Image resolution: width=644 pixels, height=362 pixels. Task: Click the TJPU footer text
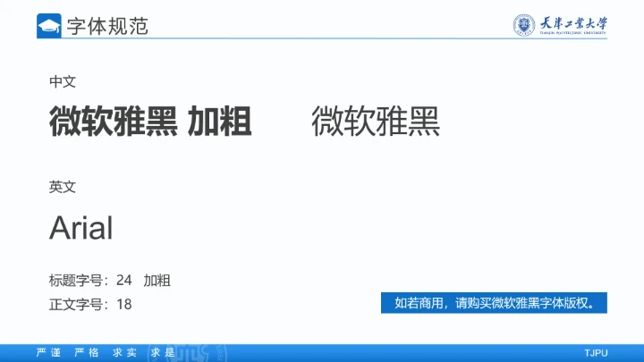596,353
